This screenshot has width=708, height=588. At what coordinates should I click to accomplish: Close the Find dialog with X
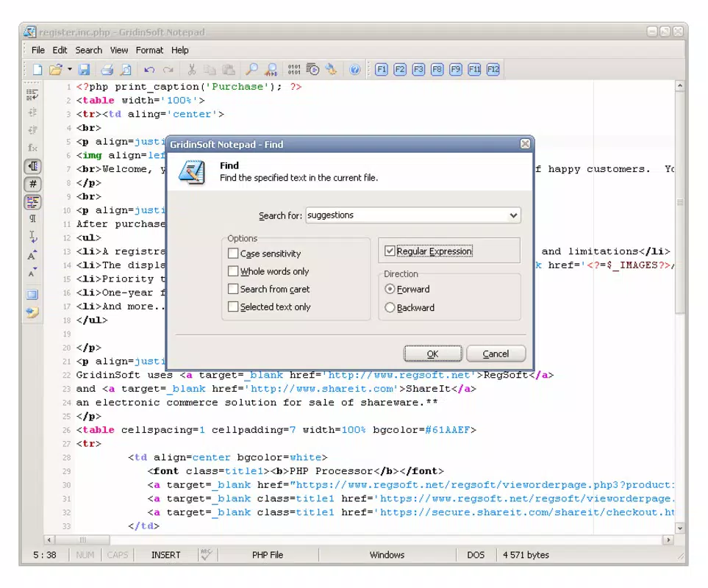tap(525, 144)
